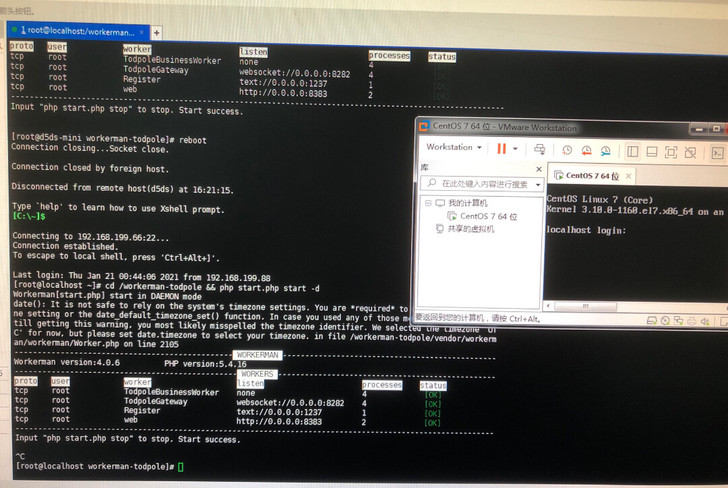Image resolution: width=728 pixels, height=488 pixels.
Task: Revert to snapshot using the red arrow clock icon
Action: (x=586, y=150)
